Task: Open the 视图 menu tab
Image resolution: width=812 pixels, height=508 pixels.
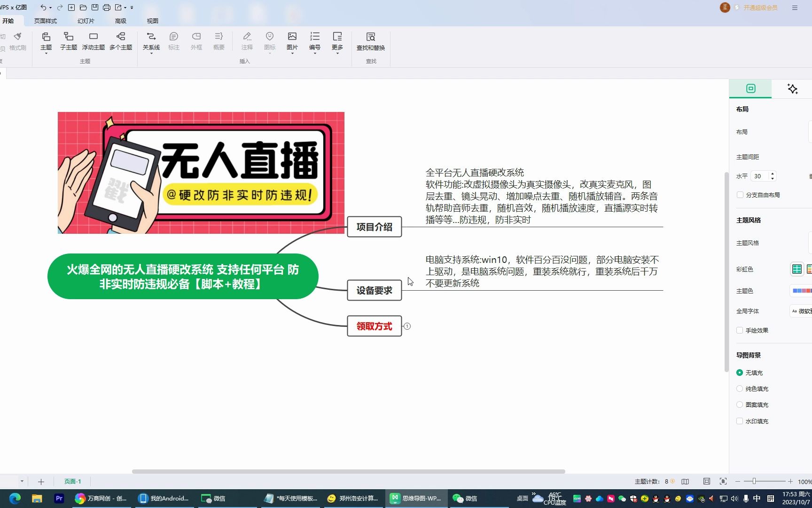Action: pyautogui.click(x=152, y=21)
